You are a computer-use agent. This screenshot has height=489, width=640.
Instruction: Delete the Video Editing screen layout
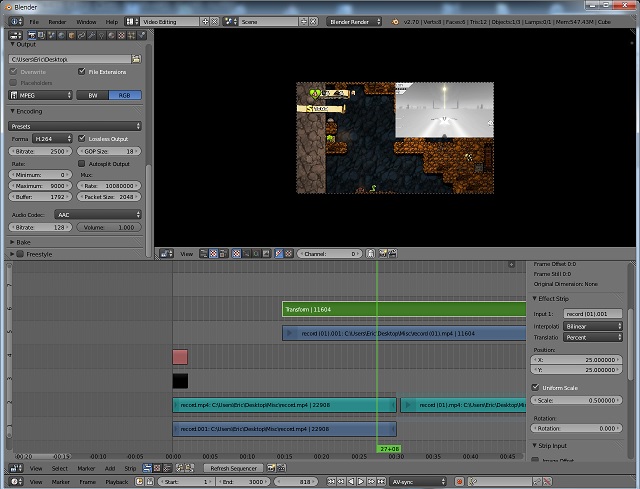tap(214, 22)
